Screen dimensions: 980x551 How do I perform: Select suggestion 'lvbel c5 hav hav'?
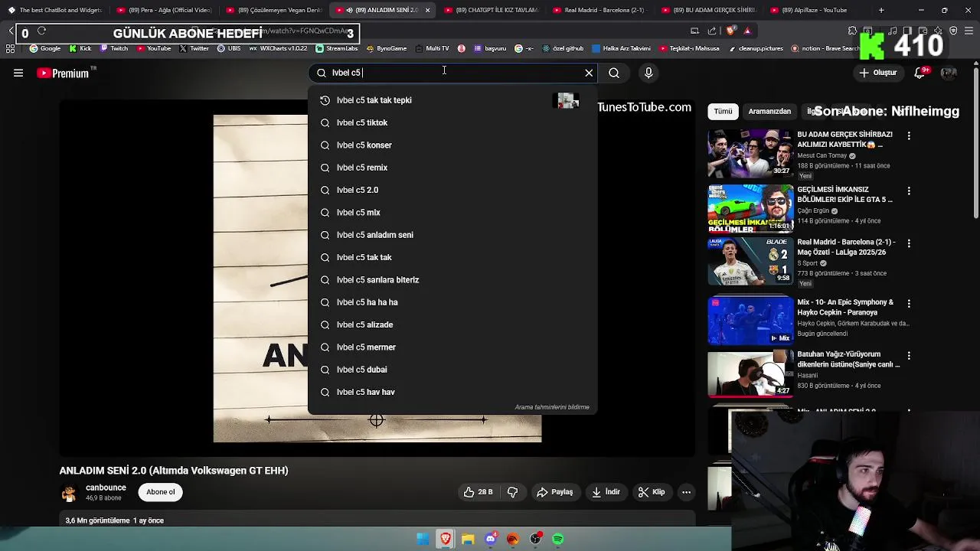click(x=452, y=392)
